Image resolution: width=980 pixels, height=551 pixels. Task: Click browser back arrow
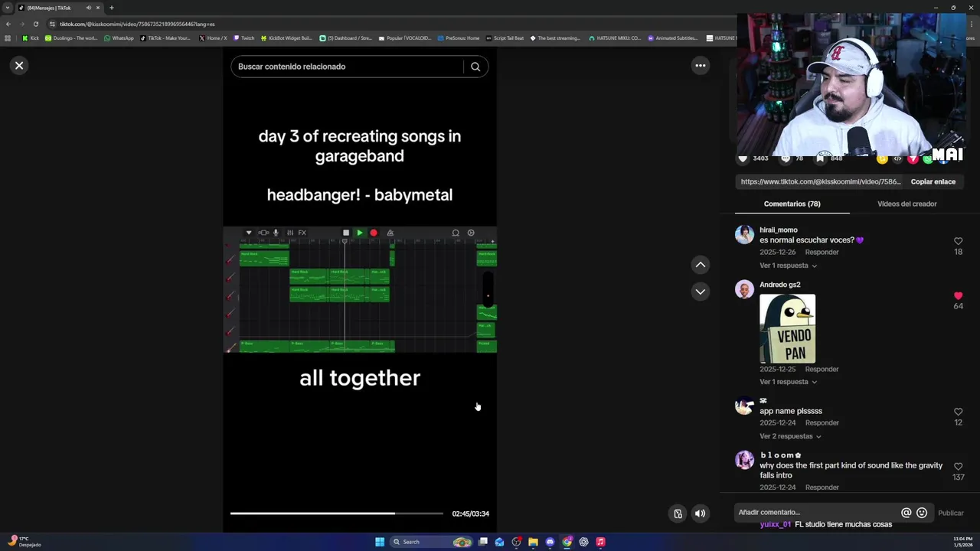coord(8,24)
